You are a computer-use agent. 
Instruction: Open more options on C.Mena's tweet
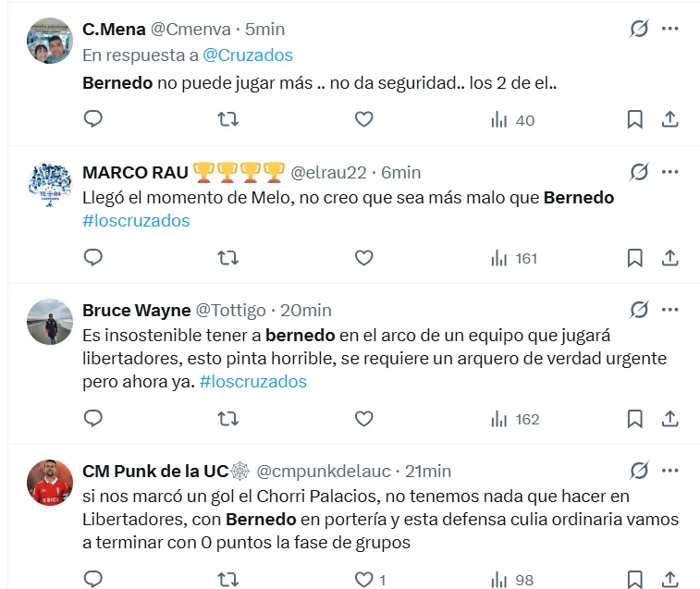670,29
